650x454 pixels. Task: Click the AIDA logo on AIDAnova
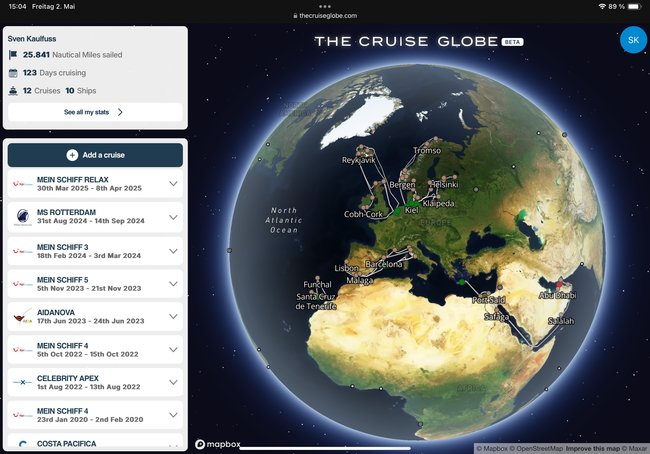coord(22,316)
